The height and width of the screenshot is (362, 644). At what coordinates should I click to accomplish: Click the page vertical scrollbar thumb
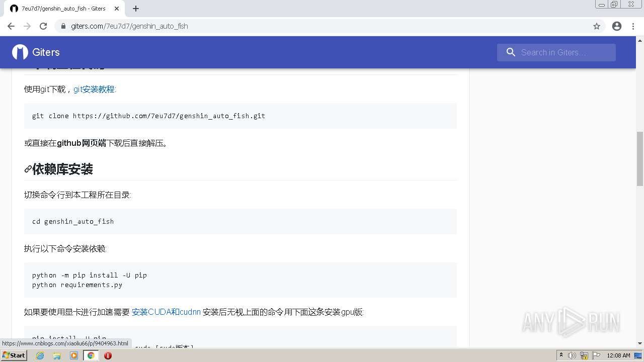(639, 158)
